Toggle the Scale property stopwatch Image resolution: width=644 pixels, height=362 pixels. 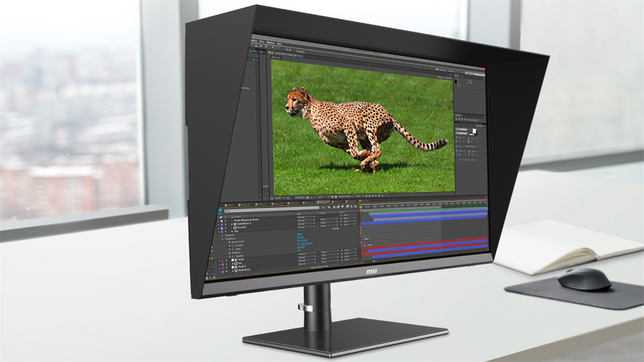pyautogui.click(x=229, y=249)
